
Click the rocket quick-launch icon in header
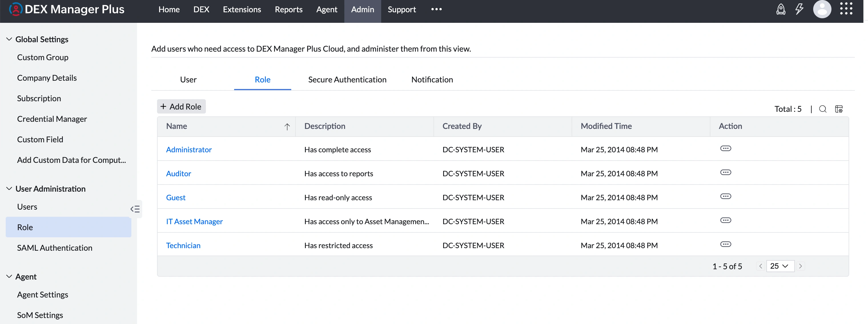click(x=780, y=9)
